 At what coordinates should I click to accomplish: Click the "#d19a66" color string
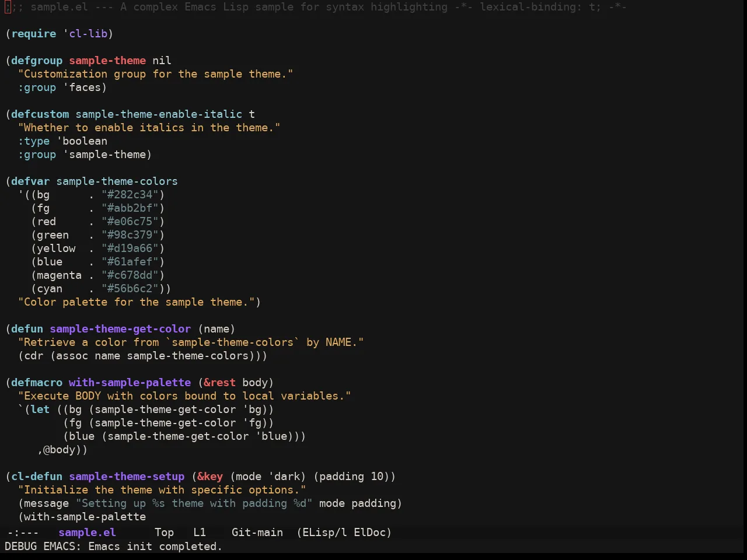[130, 249]
